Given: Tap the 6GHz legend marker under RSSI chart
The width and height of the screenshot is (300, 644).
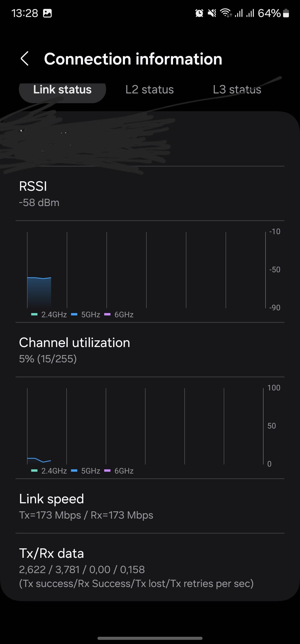Looking at the screenshot, I should point(107,314).
